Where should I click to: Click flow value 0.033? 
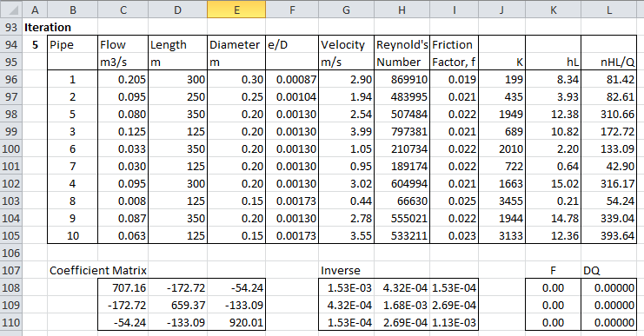(123, 148)
